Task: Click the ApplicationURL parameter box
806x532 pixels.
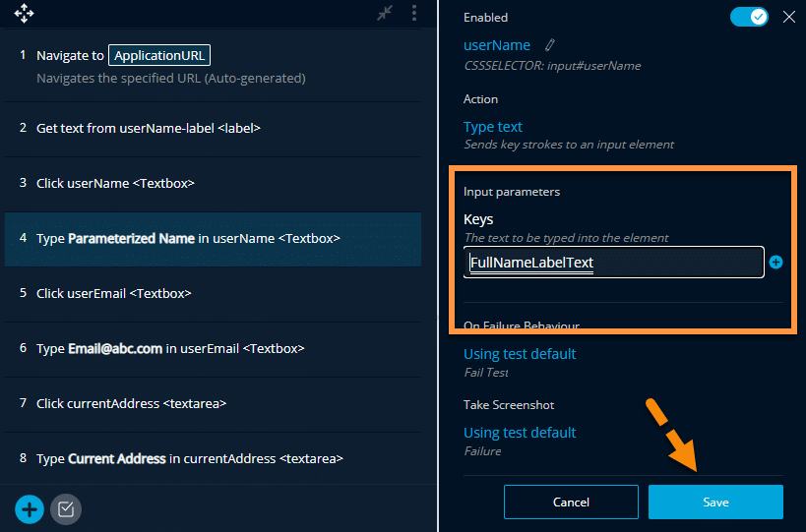Action: [x=159, y=55]
